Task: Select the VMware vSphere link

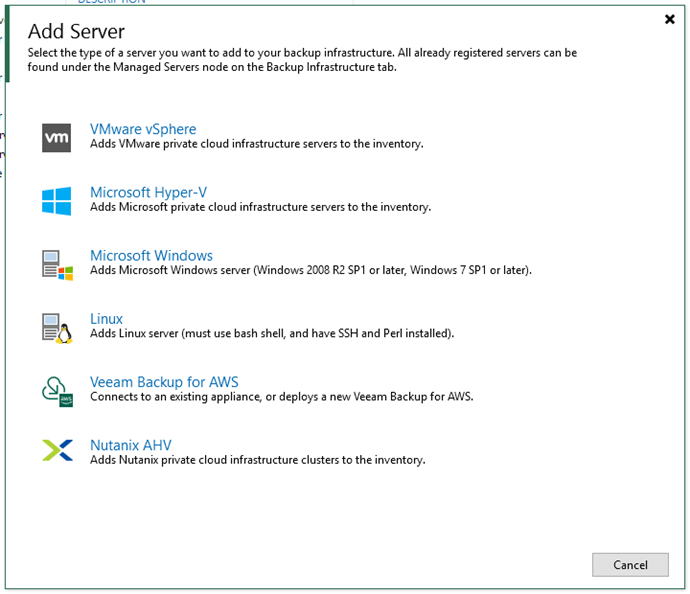Action: [x=143, y=129]
